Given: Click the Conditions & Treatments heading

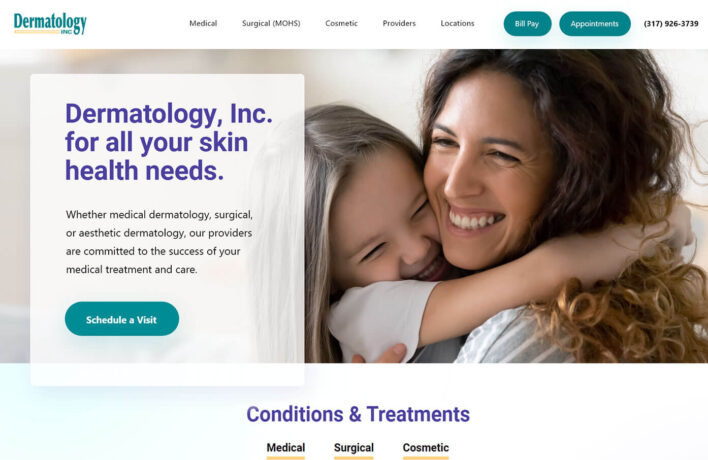Looking at the screenshot, I should [x=358, y=414].
